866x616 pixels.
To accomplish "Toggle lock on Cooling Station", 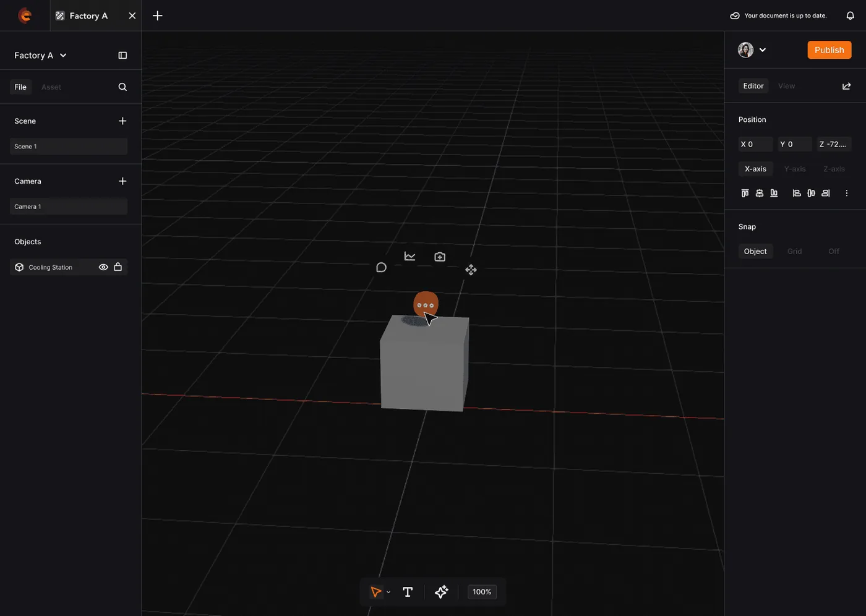I will point(118,267).
